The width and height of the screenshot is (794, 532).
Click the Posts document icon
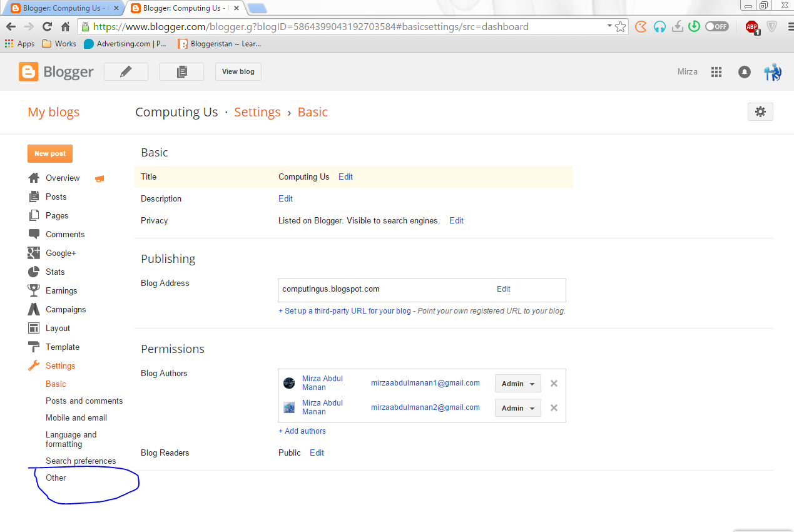[x=34, y=197]
